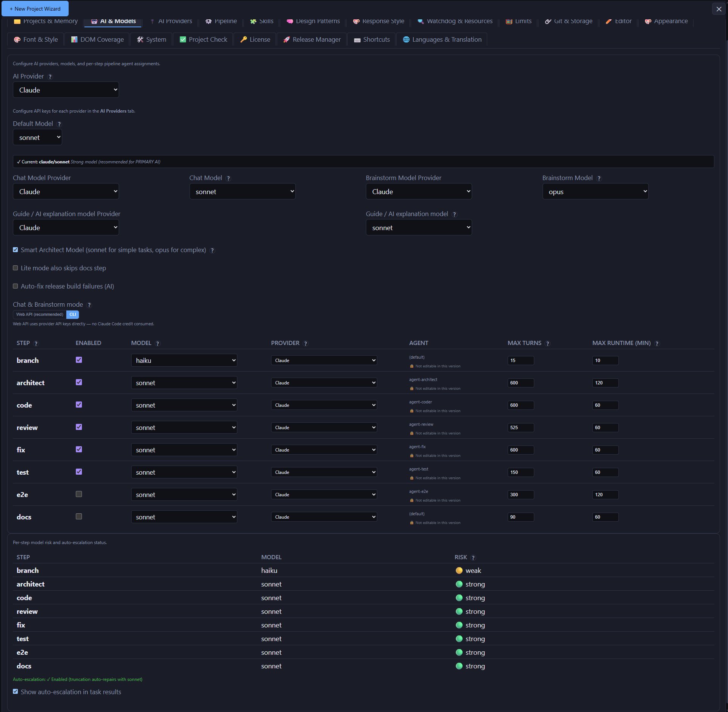Enable the e2e step checkbox

(x=79, y=494)
